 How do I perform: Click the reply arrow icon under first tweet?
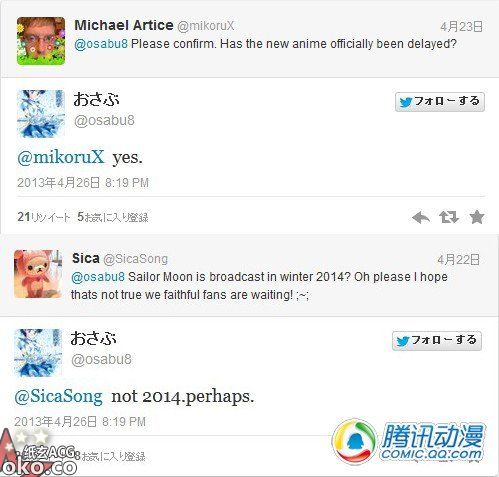click(x=421, y=218)
